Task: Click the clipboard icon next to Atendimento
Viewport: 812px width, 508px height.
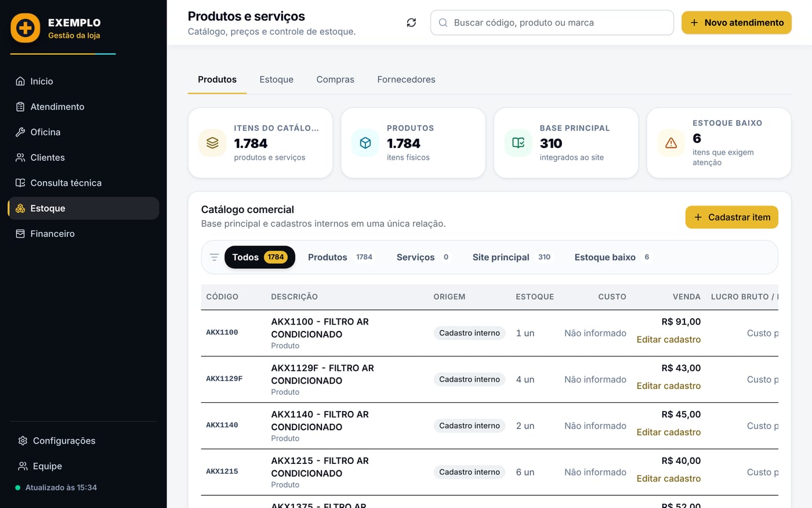Action: (x=20, y=107)
